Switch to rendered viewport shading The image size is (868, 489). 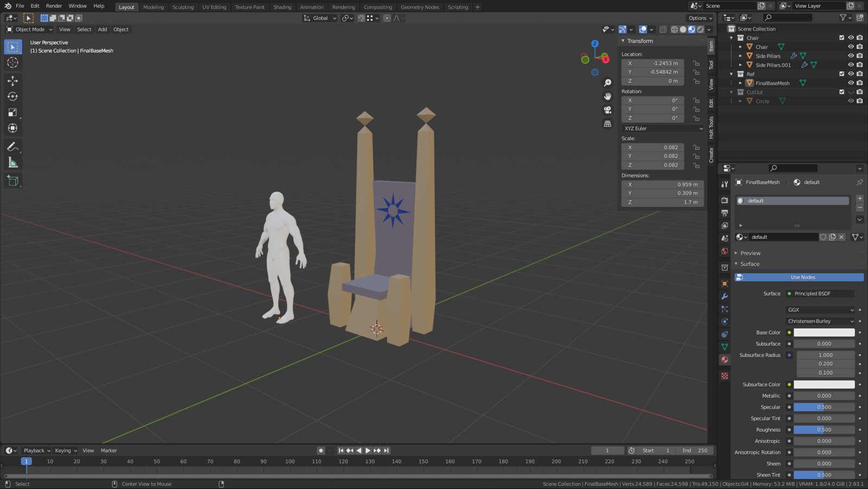click(x=700, y=29)
